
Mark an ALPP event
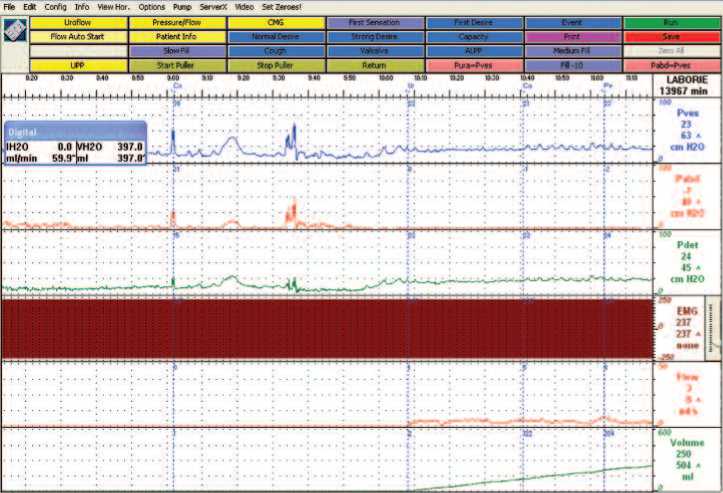click(474, 51)
